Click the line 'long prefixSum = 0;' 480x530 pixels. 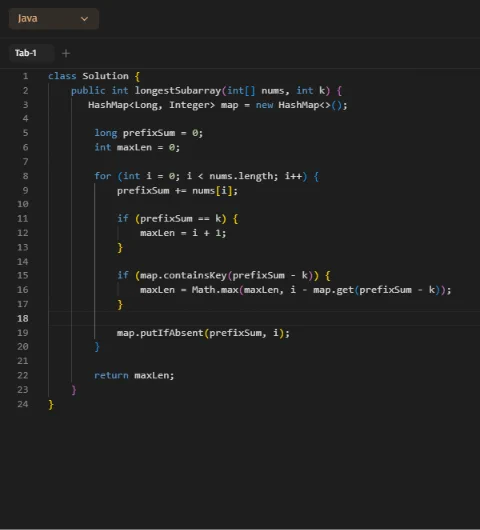[x=149, y=133]
